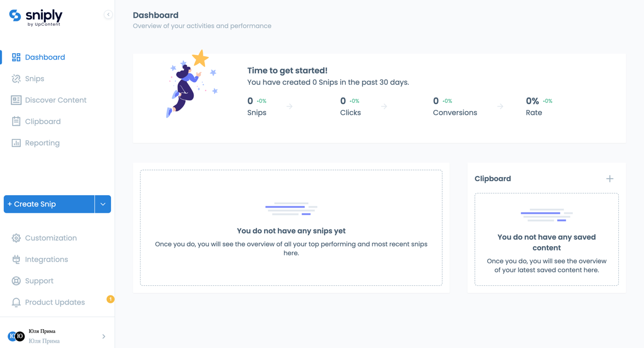Open Support via the headset icon

pos(17,280)
